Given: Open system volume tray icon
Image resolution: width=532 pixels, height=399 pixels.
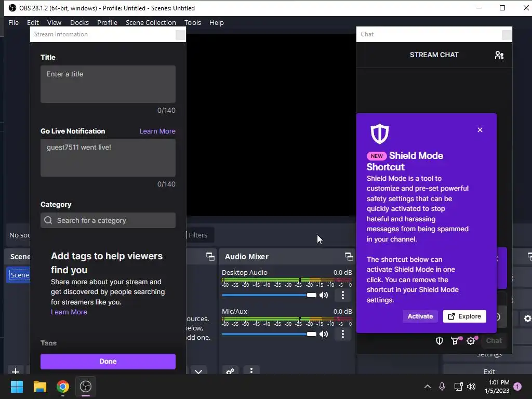Looking at the screenshot, I should coord(471,387).
